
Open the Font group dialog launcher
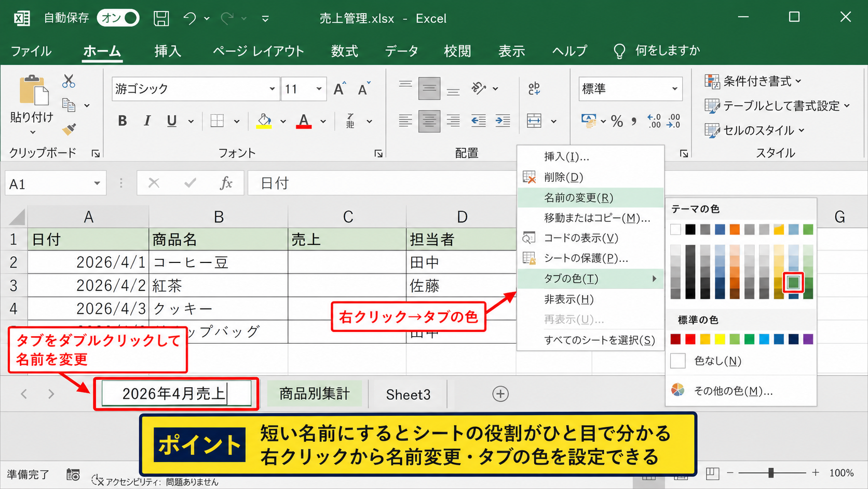(x=378, y=153)
